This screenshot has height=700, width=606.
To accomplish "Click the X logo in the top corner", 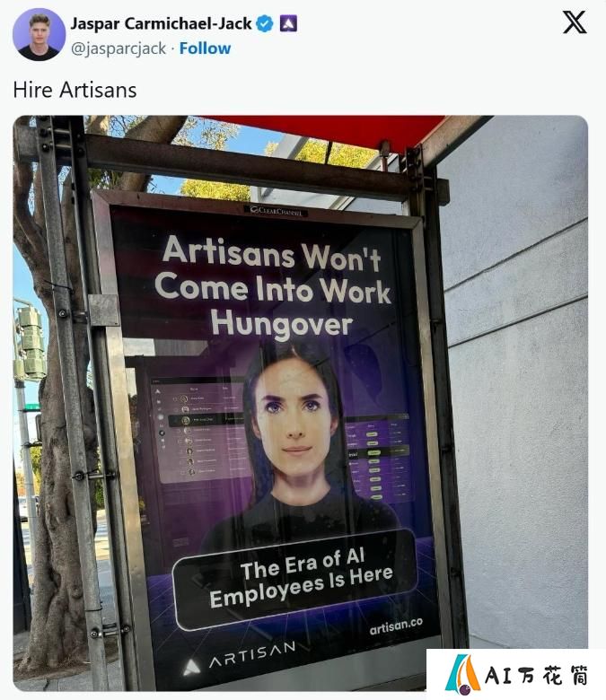I will point(575,22).
